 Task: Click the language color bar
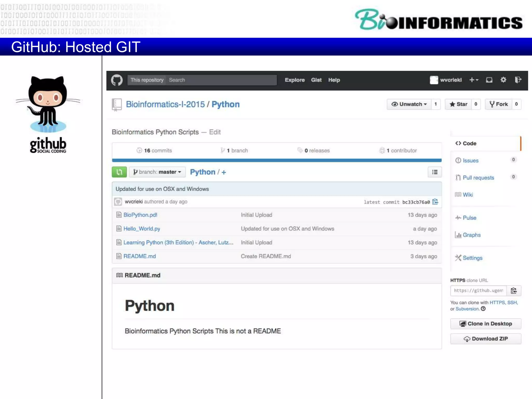277,161
